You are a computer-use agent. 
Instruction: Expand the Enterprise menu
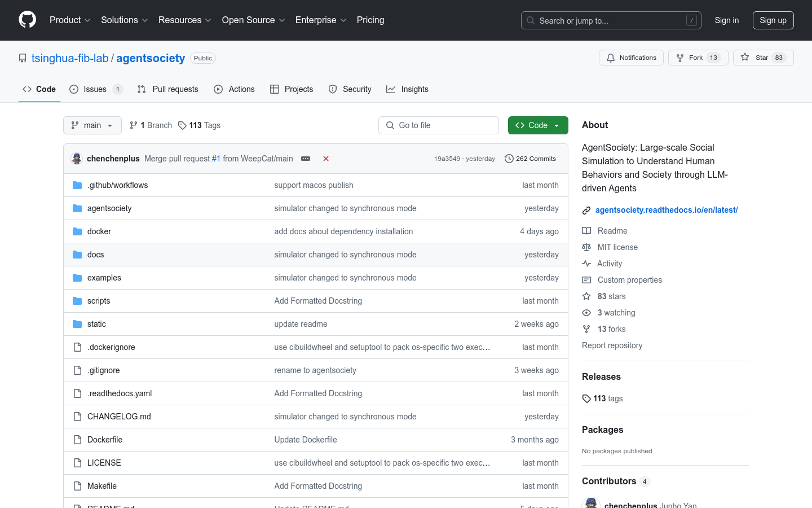pos(321,20)
